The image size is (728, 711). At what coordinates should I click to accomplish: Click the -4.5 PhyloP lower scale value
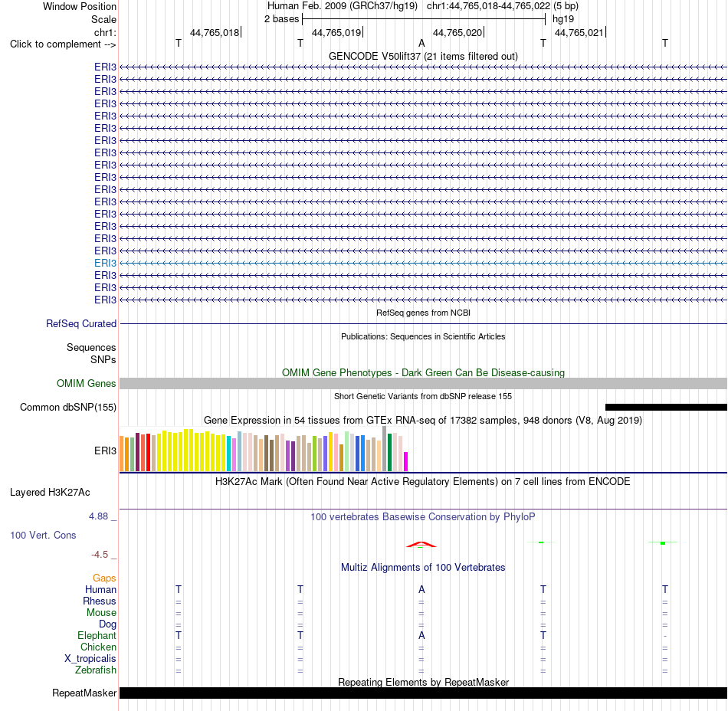click(x=100, y=555)
